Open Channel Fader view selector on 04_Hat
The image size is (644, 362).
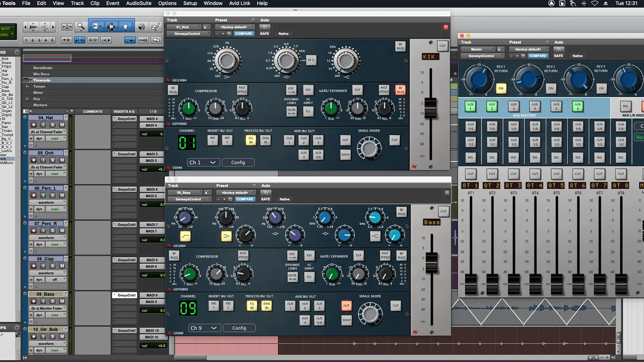48,132
